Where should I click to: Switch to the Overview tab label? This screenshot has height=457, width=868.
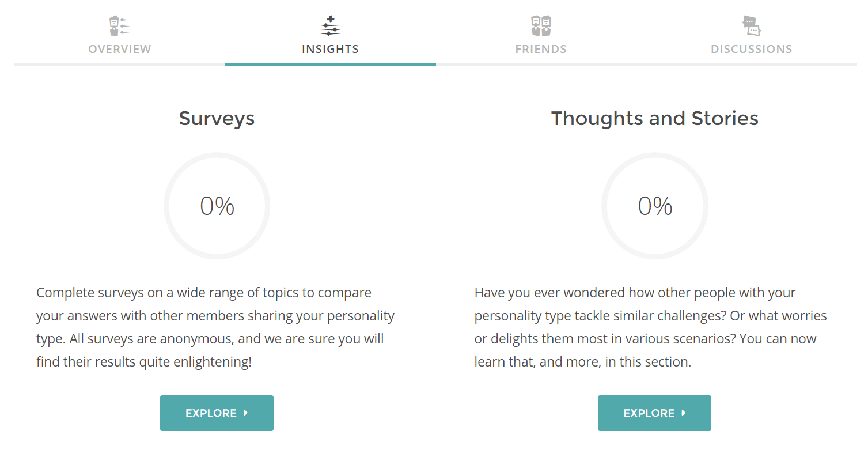coord(120,50)
